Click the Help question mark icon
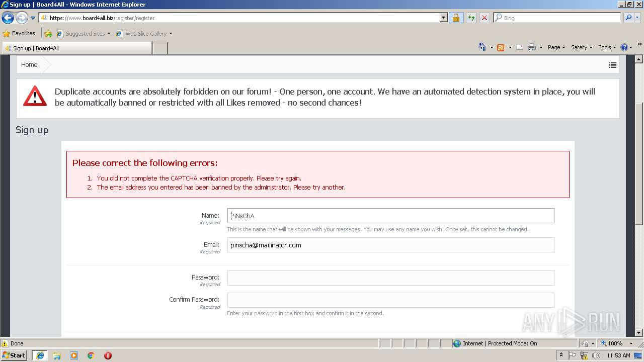The height and width of the screenshot is (362, 644). tap(624, 47)
